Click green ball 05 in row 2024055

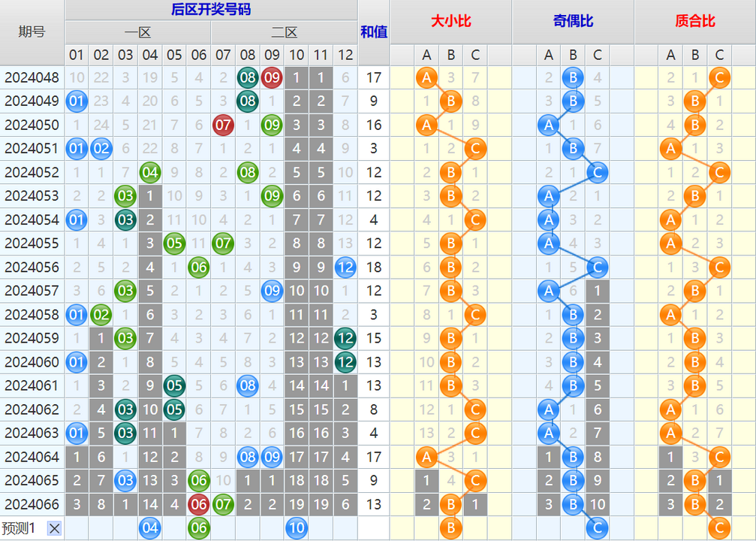click(x=174, y=243)
